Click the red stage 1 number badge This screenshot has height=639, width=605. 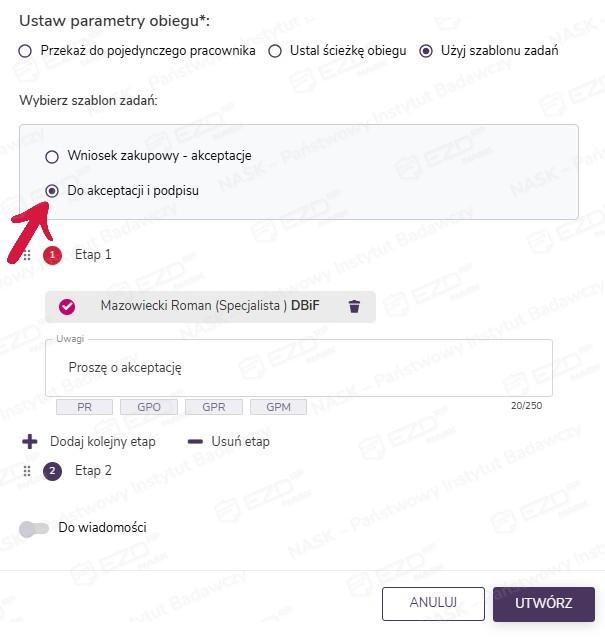click(x=53, y=255)
